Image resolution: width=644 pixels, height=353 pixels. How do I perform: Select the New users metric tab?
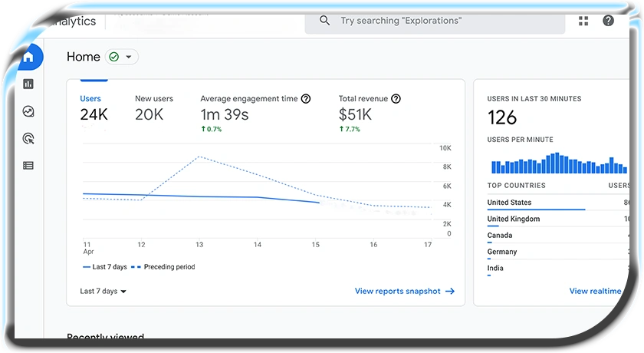point(153,107)
